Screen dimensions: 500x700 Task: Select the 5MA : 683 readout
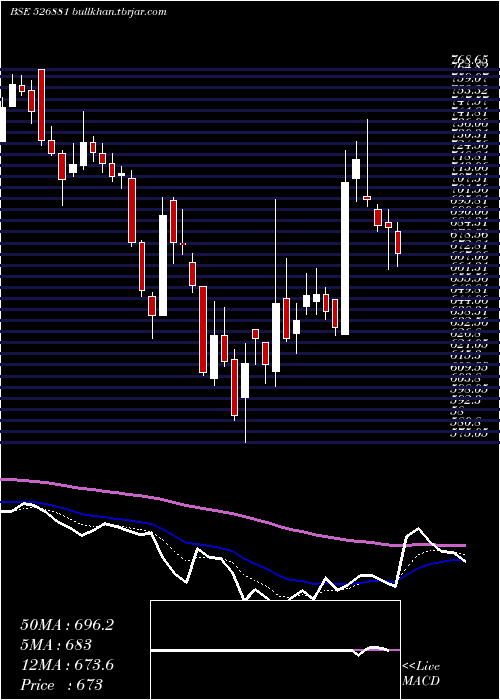pyautogui.click(x=56, y=645)
